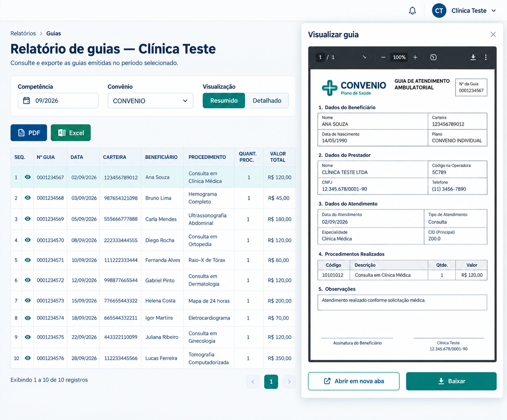Zoom in in the PDF viewer
Viewport: 507px width, 420px height.
(415, 57)
